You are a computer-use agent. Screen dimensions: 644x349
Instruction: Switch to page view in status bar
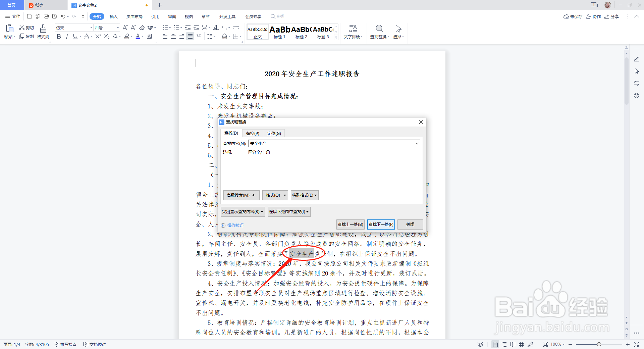[x=495, y=344]
